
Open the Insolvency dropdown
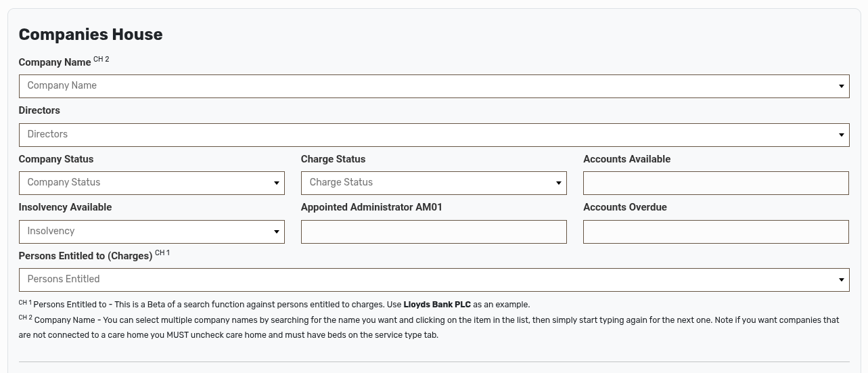142,232
